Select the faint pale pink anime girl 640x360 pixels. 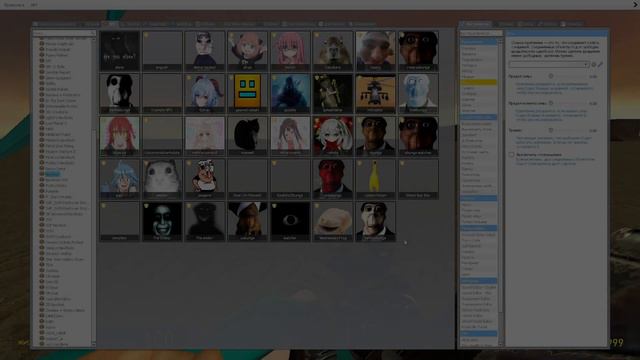pyautogui.click(x=204, y=136)
